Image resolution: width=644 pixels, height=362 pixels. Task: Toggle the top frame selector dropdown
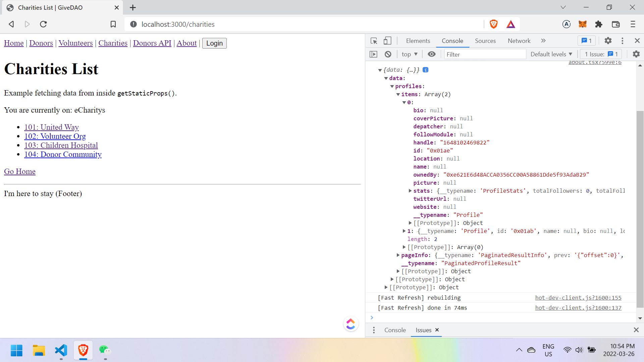409,54
